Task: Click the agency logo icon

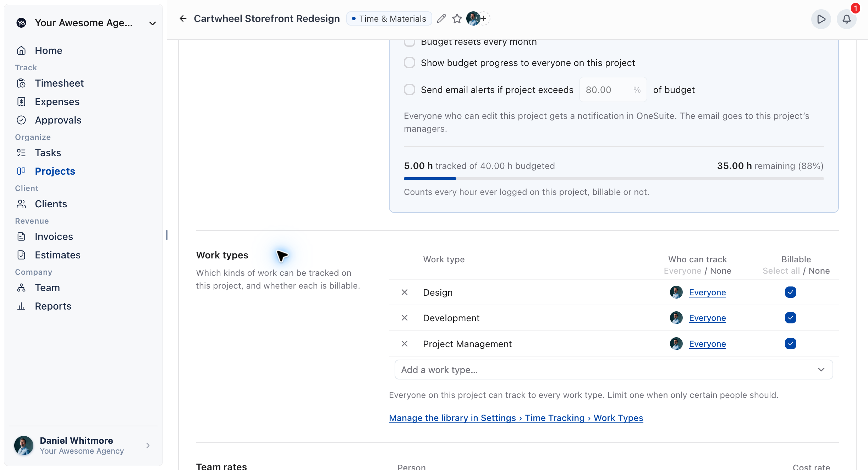Action: [x=21, y=23]
